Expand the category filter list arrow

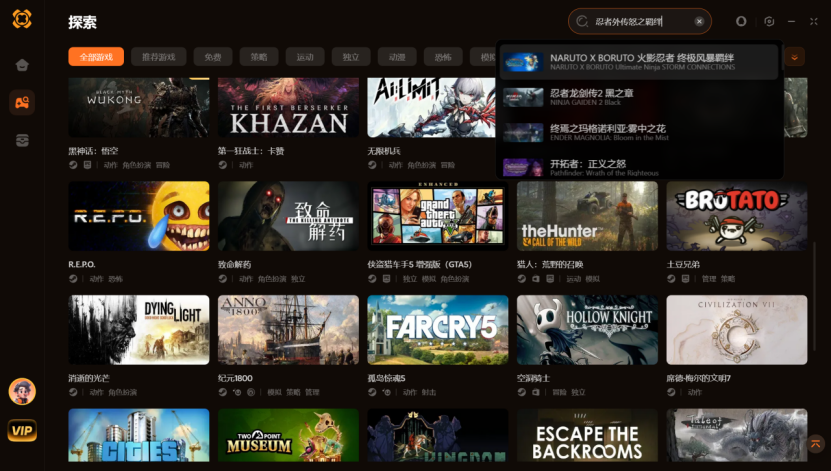coord(794,57)
